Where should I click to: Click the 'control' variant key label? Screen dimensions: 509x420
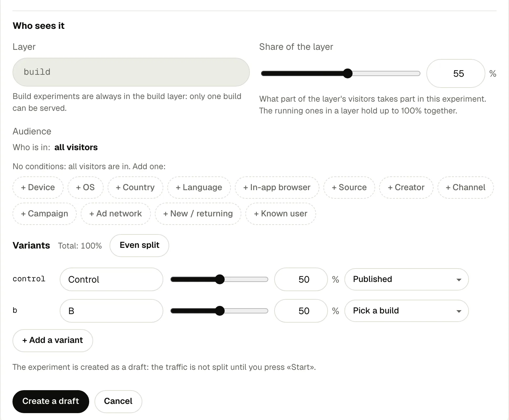click(29, 279)
